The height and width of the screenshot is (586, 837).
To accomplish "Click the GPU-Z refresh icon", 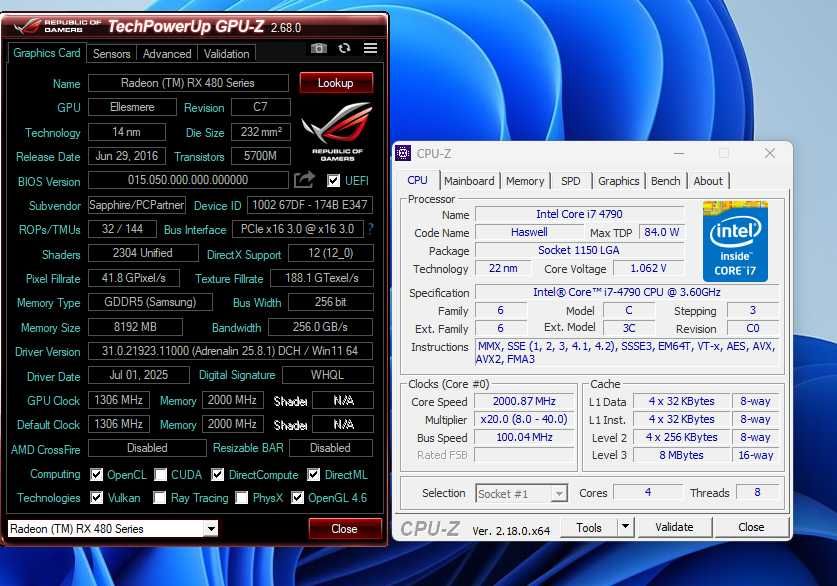I will coord(344,49).
